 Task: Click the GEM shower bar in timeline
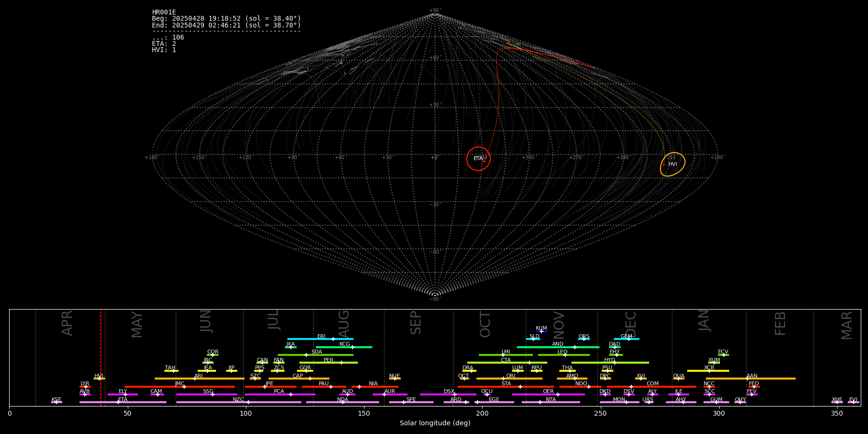click(x=626, y=339)
